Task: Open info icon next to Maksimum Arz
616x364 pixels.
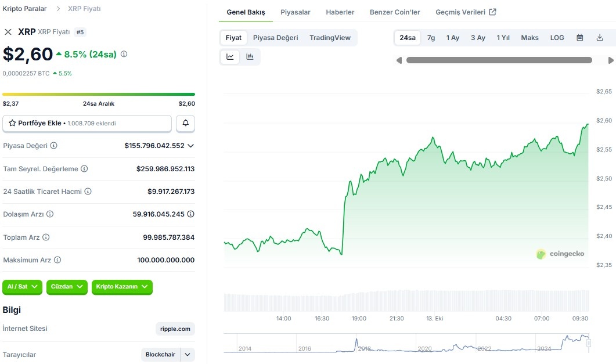Action: [57, 260]
